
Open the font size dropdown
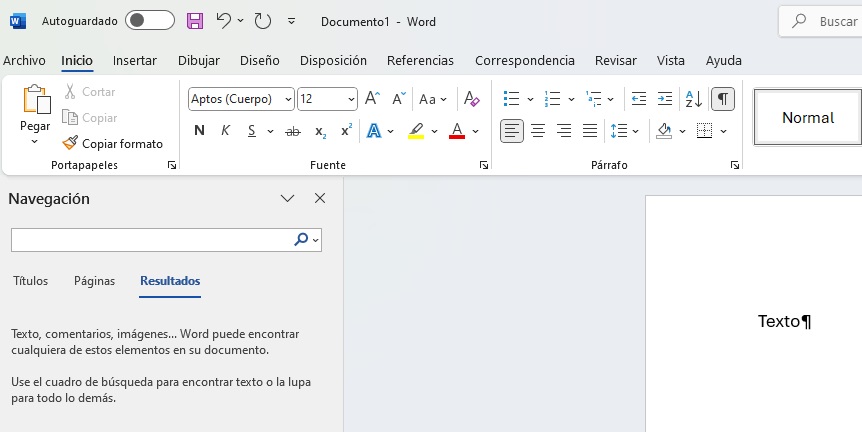[x=351, y=99]
